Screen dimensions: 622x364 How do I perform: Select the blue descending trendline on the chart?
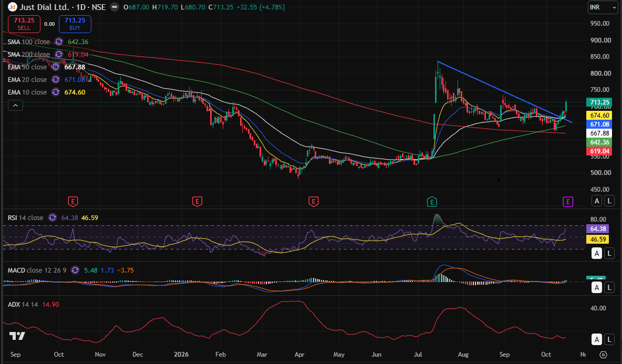tap(504, 91)
